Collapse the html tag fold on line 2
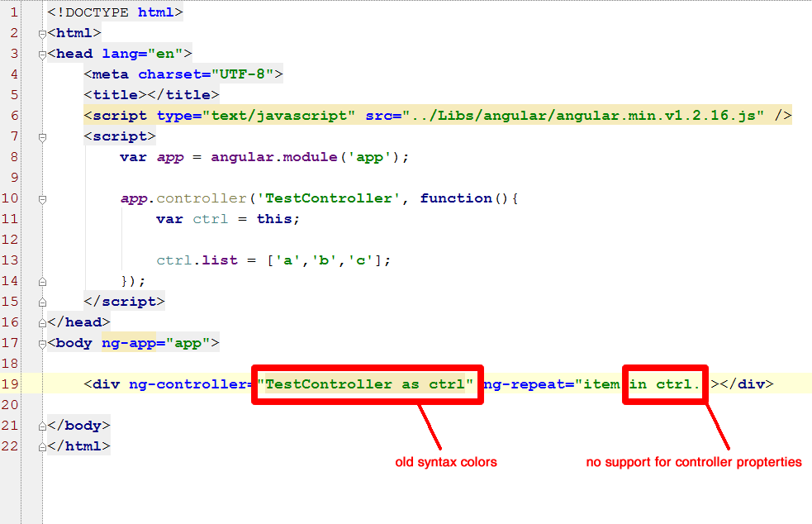This screenshot has width=812, height=524. (42, 34)
